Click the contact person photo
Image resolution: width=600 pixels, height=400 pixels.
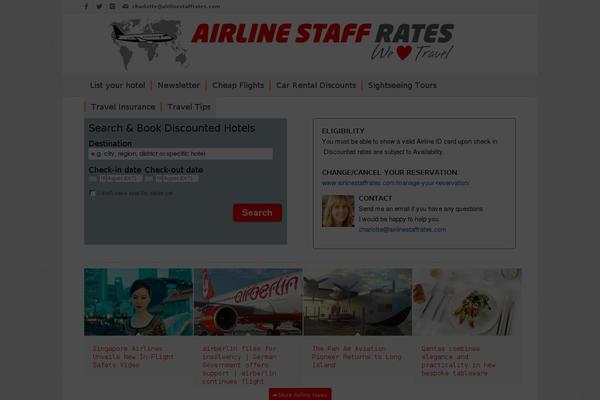(x=338, y=211)
